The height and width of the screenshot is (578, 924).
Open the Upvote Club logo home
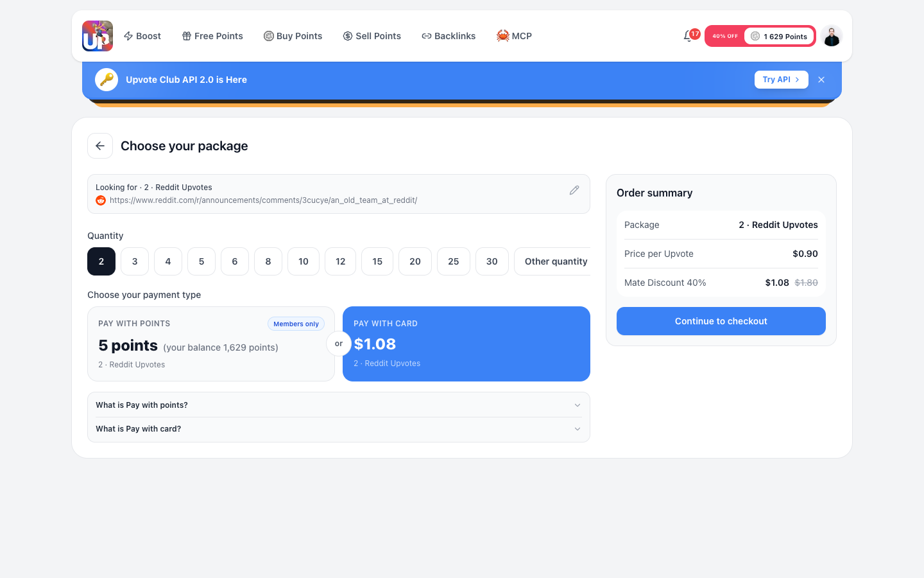pos(98,36)
